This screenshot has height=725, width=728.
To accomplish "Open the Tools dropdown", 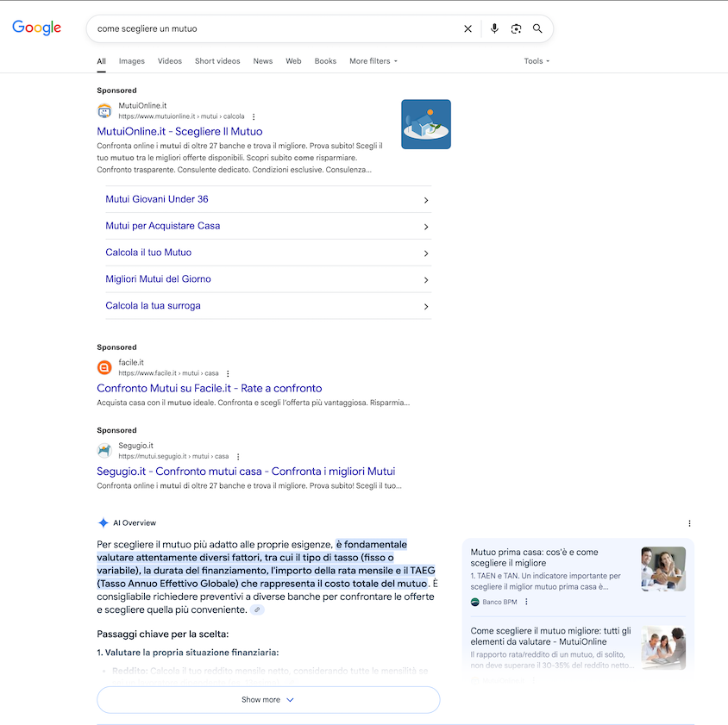I will 537,61.
